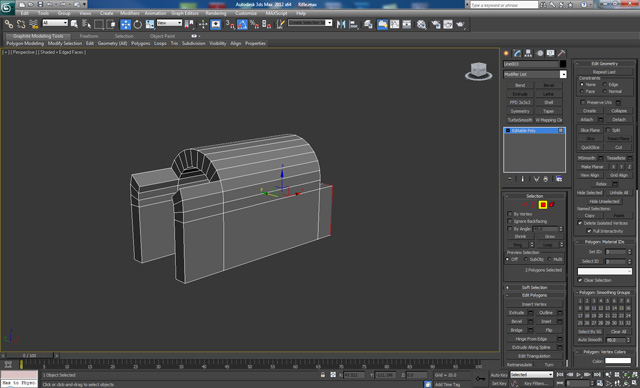Click the Configure Modifier Sets icon

tap(559, 179)
